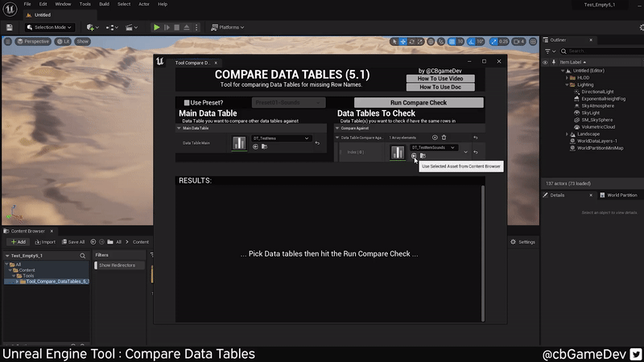Screen dimensions: 644x362
Task: Enable the Use Preset checkbox
Action: 186,103
